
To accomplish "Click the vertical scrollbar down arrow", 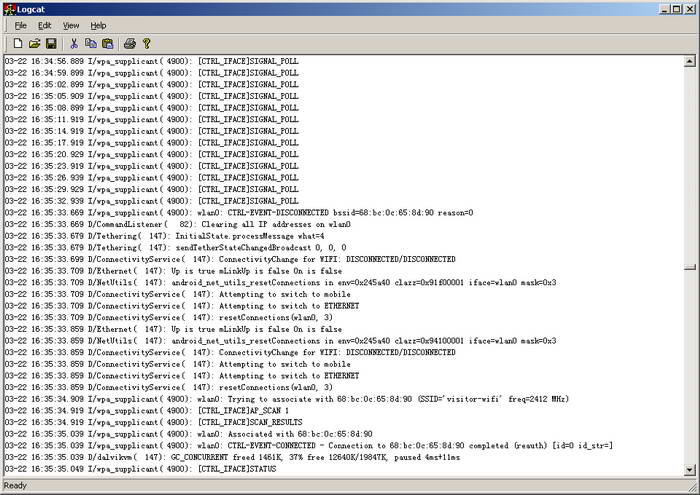I will pos(689,470).
